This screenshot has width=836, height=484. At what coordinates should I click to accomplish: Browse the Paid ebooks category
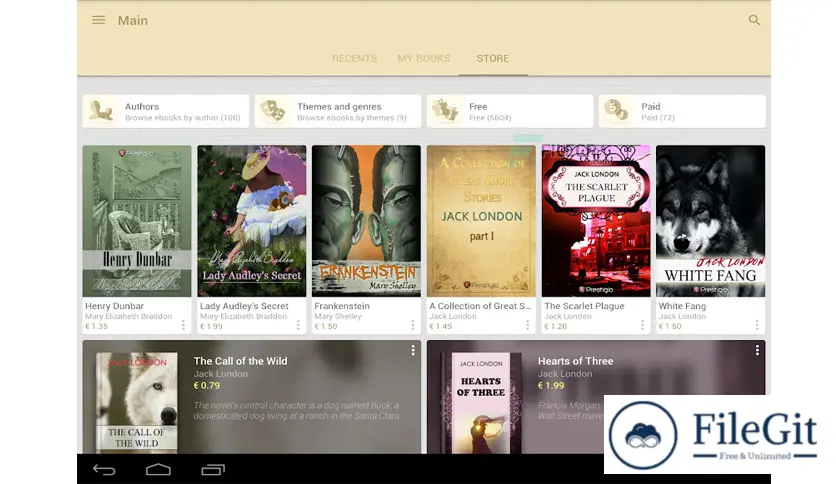(x=682, y=111)
